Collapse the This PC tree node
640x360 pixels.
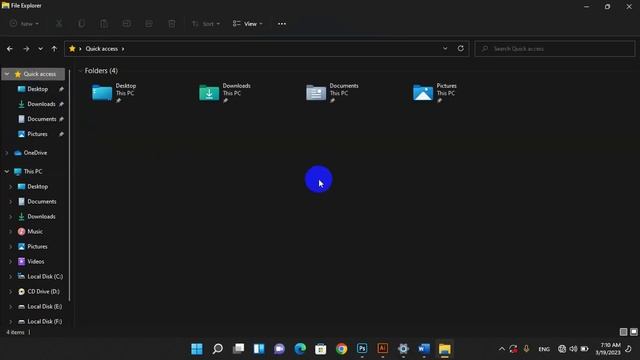click(x=7, y=171)
